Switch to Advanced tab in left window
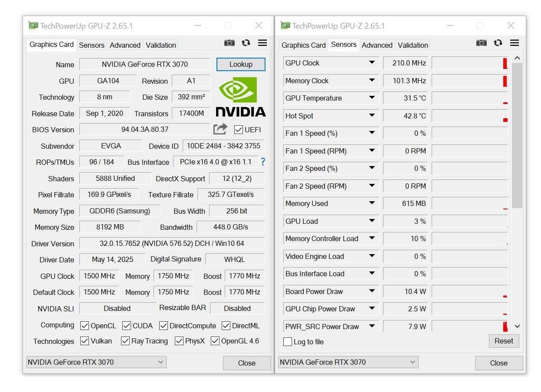Screen dimensions: 541x392 click(125, 45)
